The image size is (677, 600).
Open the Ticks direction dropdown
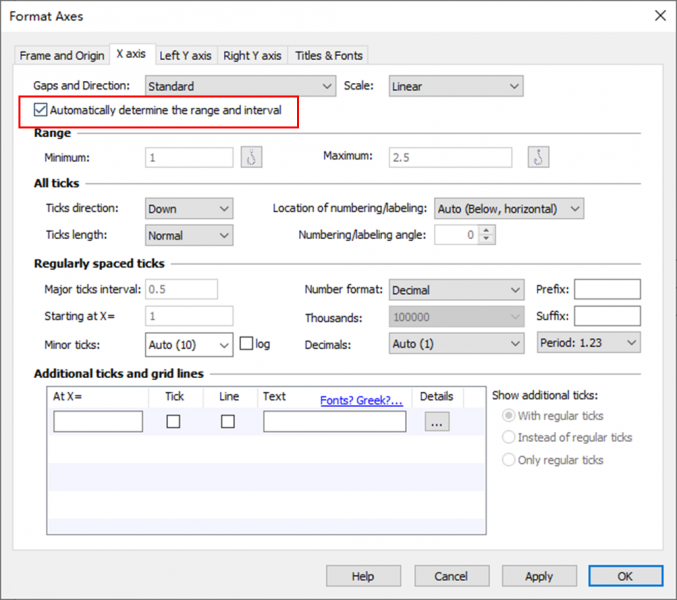coord(189,209)
